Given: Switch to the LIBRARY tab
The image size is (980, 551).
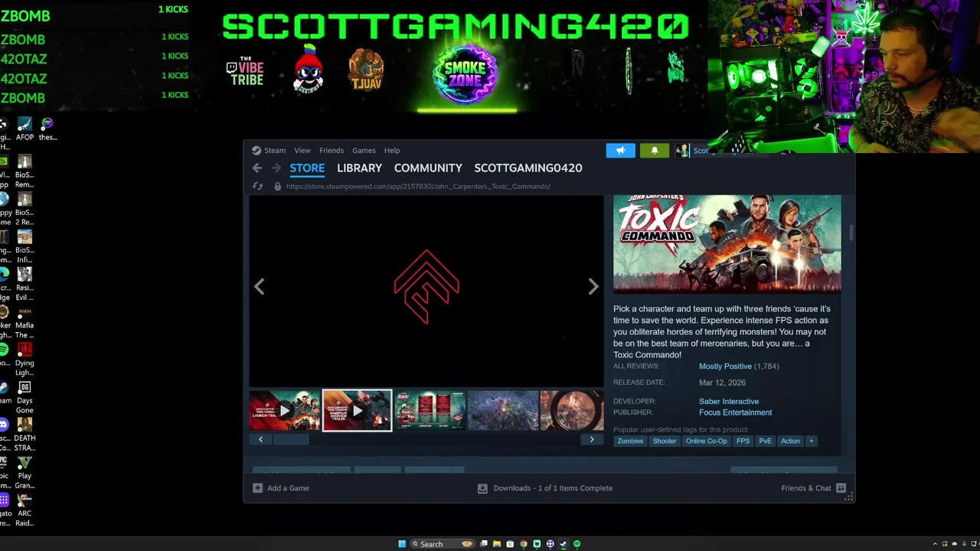Looking at the screenshot, I should coord(359,168).
